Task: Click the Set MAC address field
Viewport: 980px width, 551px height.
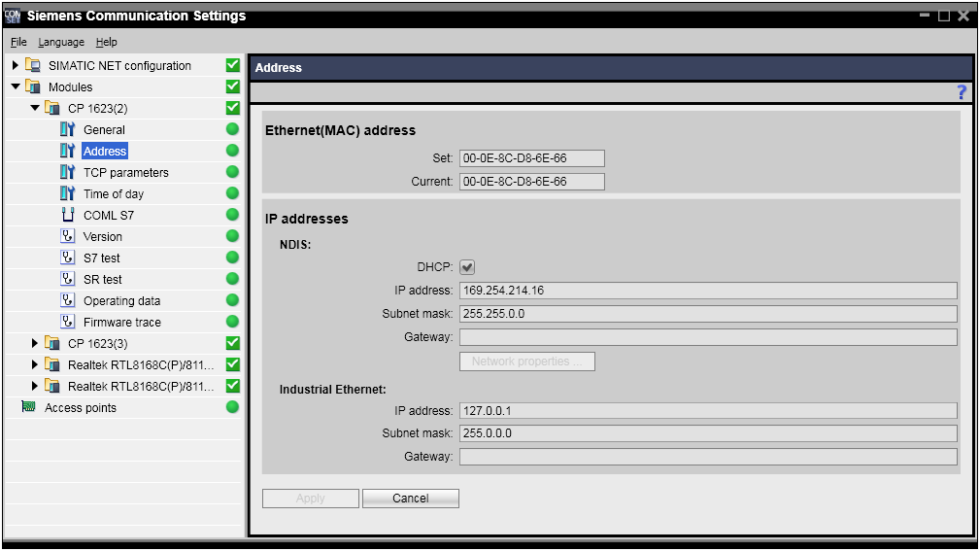Action: point(532,158)
